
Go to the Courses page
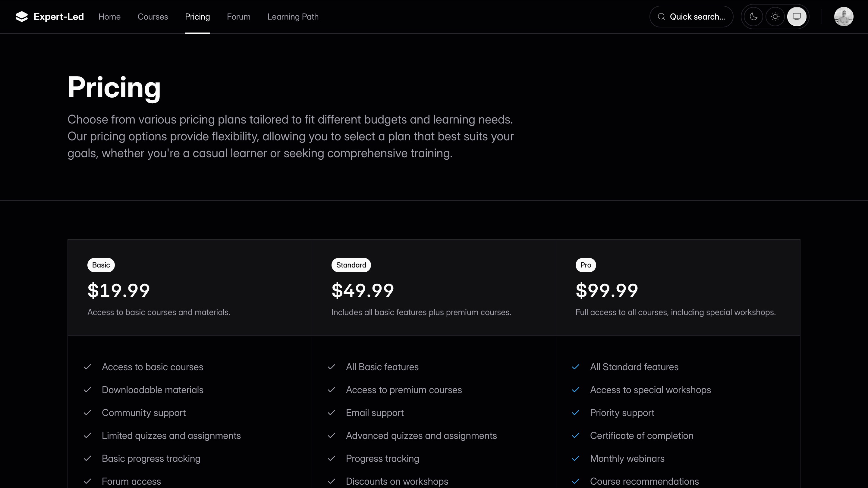pyautogui.click(x=153, y=17)
